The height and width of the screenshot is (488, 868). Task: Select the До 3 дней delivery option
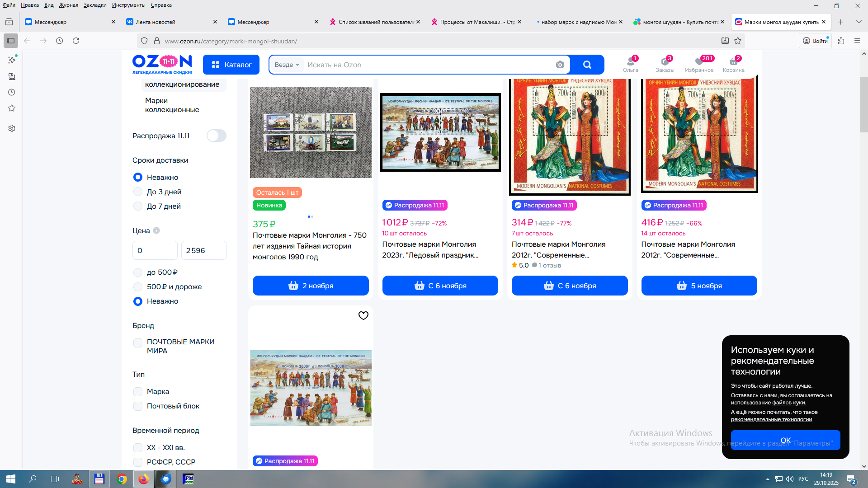click(x=138, y=192)
